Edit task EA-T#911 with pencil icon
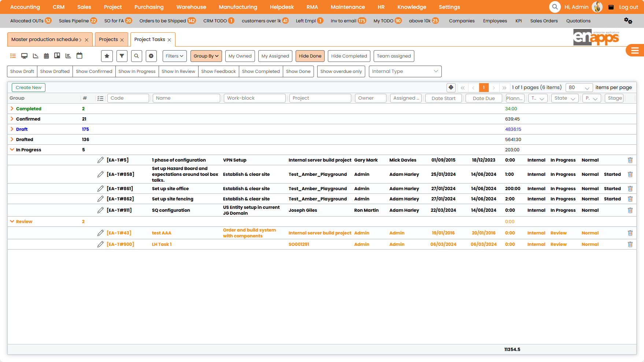The width and height of the screenshot is (644, 362). [100, 210]
